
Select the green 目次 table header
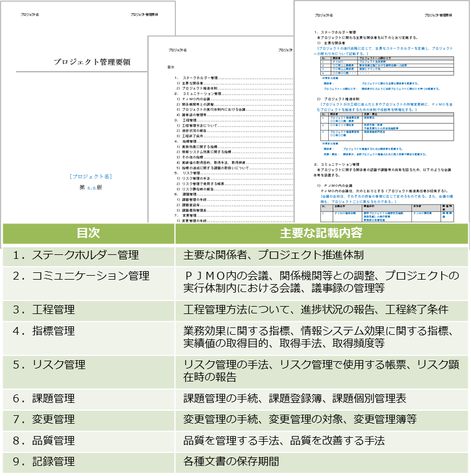(88, 233)
